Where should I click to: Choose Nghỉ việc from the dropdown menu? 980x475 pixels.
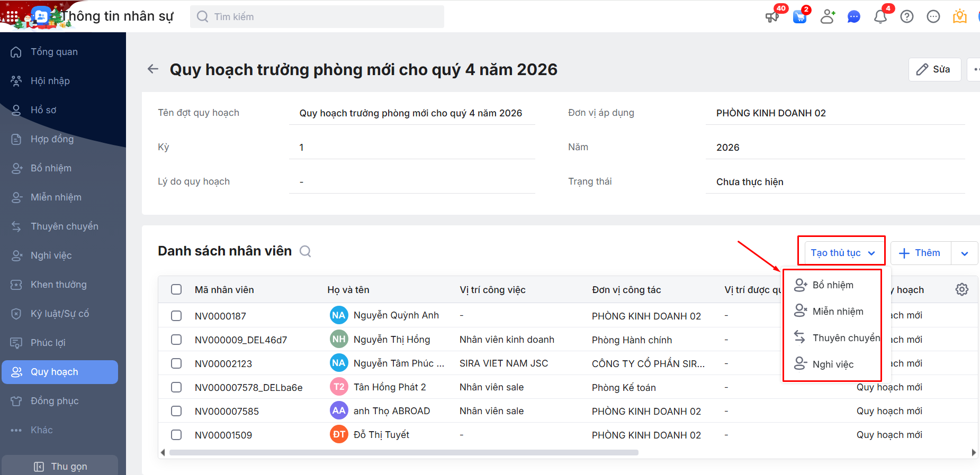click(x=832, y=364)
